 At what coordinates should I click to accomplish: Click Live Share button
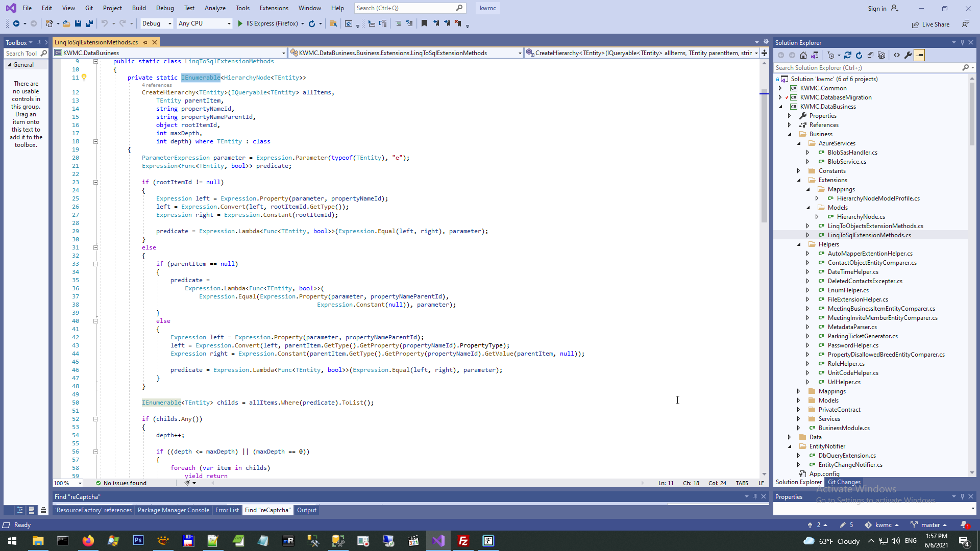[930, 24]
